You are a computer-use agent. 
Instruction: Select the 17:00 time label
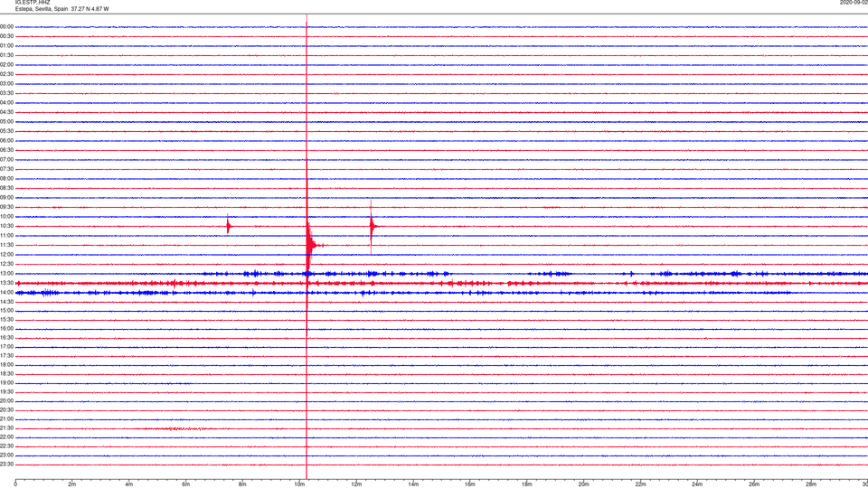(x=6, y=347)
